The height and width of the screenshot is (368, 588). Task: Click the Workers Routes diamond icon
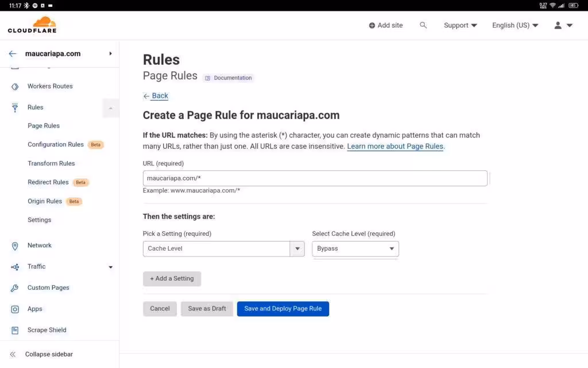(x=14, y=86)
